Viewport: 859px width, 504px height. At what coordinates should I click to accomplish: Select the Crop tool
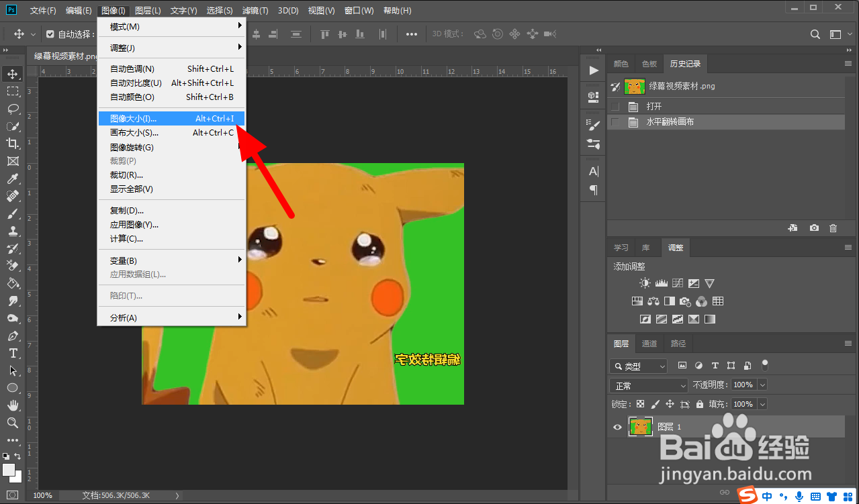(x=13, y=144)
